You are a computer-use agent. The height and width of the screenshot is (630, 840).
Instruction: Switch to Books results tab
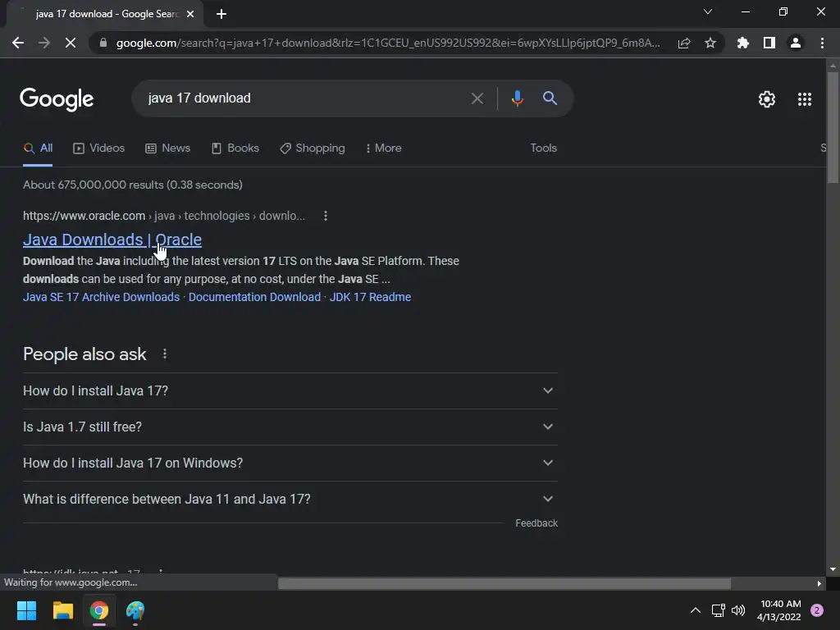tap(235, 148)
